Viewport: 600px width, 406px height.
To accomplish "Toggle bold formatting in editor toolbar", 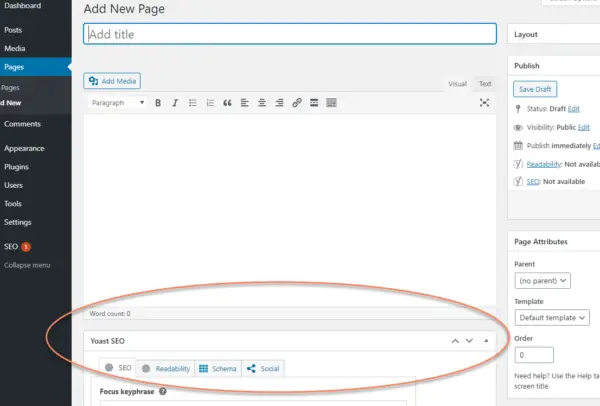I will click(158, 103).
